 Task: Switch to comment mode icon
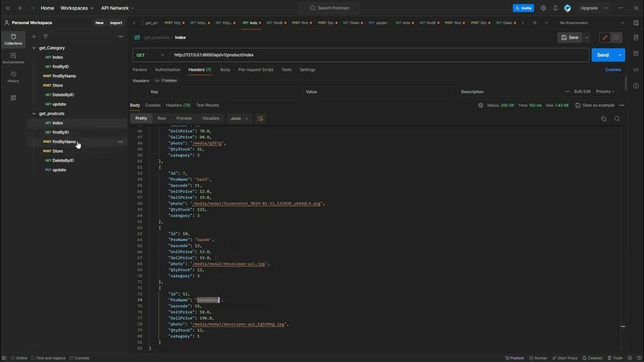click(616, 37)
